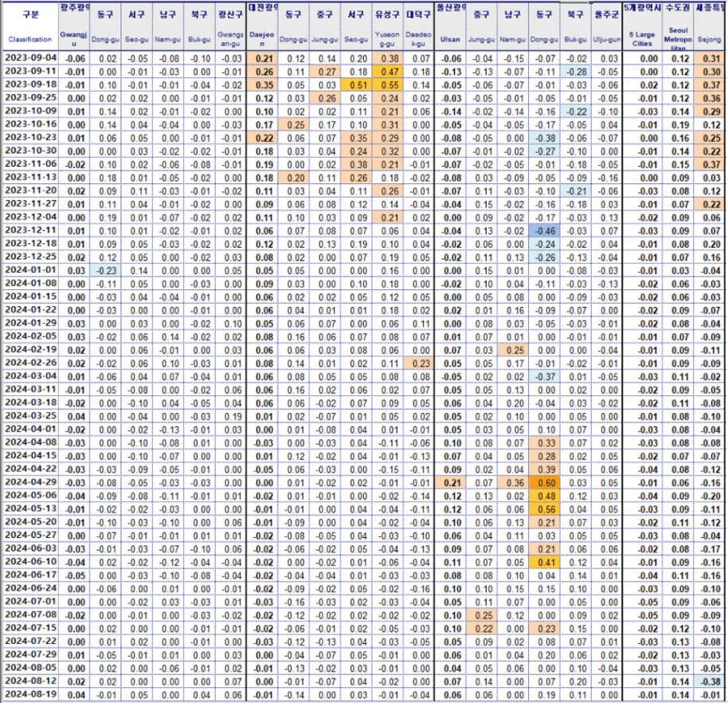Screen dimensions: 728x703
Task: Select the 2024-05-20 date cell
Action: coord(30,522)
